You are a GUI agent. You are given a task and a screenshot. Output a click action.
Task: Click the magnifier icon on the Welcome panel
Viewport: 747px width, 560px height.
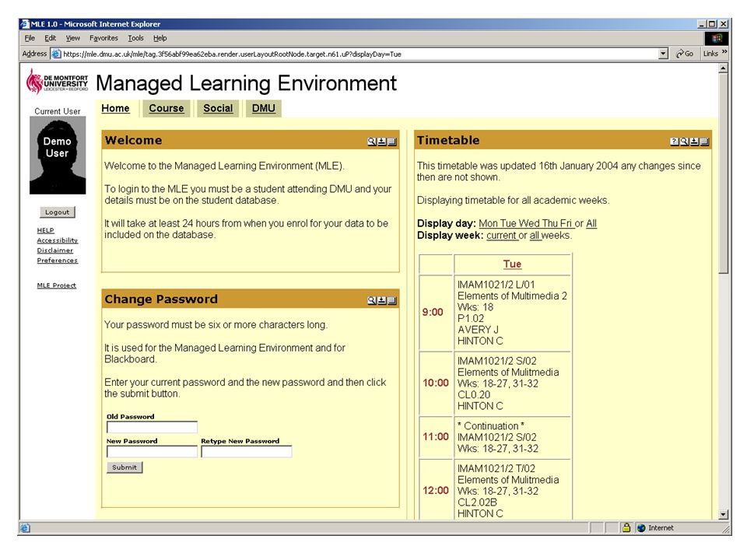coord(372,142)
